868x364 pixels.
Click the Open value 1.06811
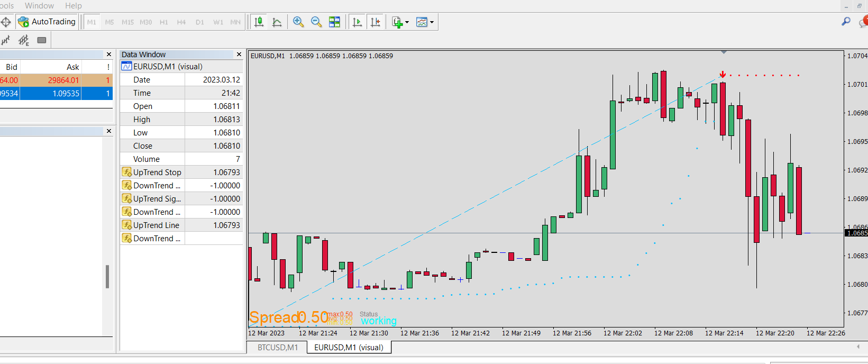coord(227,106)
